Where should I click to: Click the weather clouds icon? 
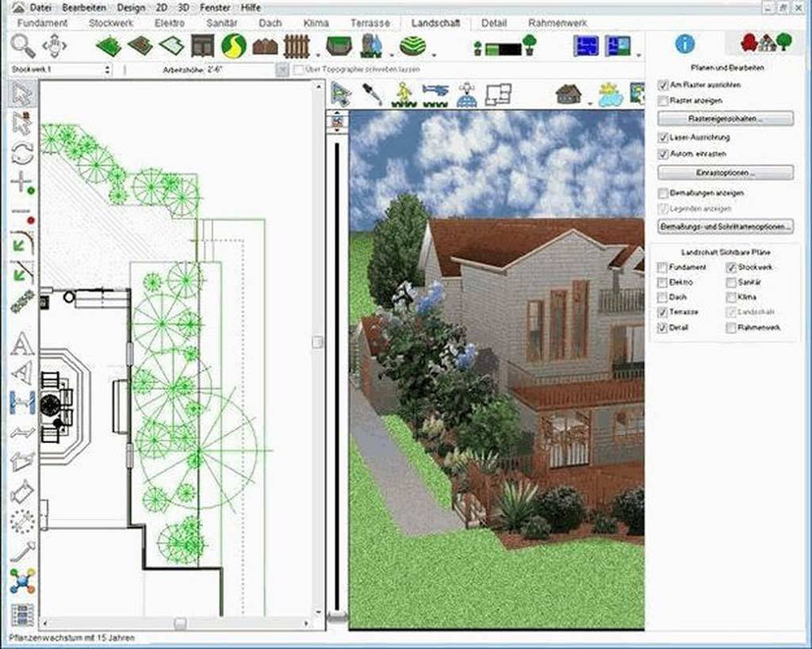pyautogui.click(x=609, y=95)
